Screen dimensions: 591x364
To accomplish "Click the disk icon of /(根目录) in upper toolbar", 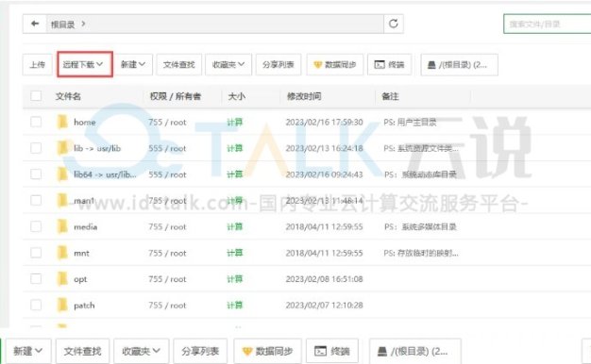I will pyautogui.click(x=431, y=65).
